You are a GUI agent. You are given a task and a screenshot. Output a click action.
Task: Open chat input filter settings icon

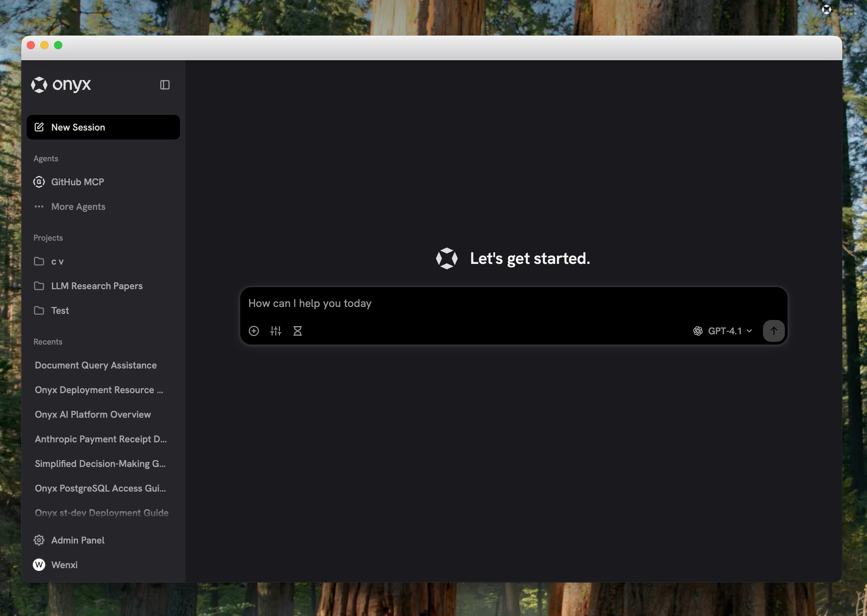coord(276,331)
